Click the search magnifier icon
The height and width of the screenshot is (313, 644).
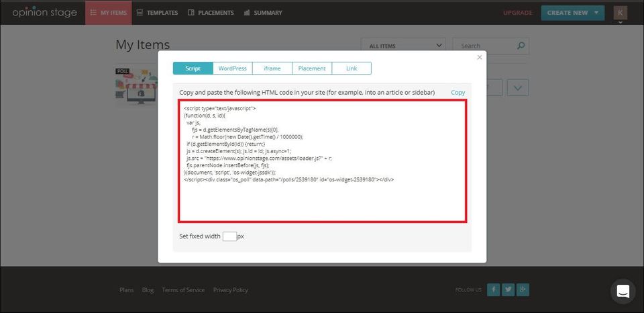pyautogui.click(x=521, y=46)
